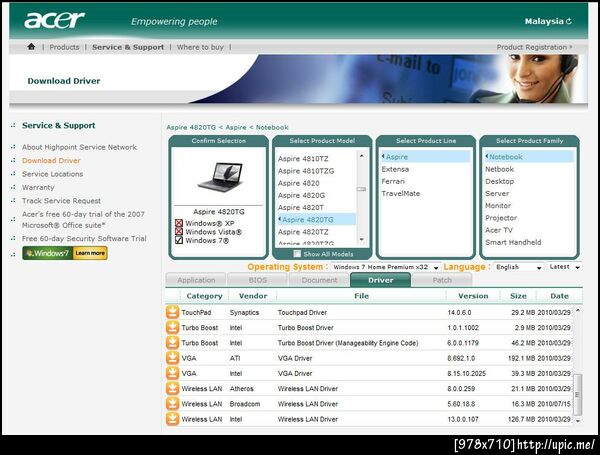Download the Turbo Boost Driver version 1.0.1.1002

pos(173,327)
